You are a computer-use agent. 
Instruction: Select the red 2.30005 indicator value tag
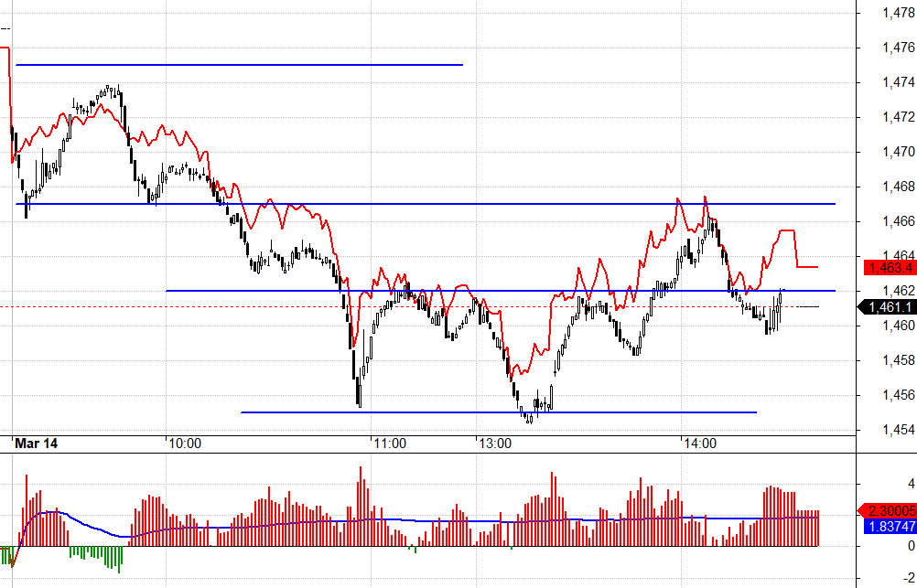pos(890,511)
